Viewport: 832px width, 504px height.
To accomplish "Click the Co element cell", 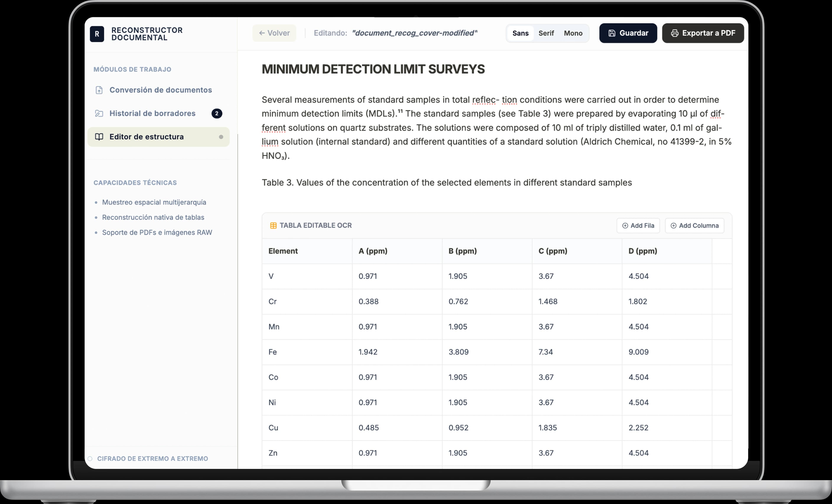I will click(x=307, y=378).
